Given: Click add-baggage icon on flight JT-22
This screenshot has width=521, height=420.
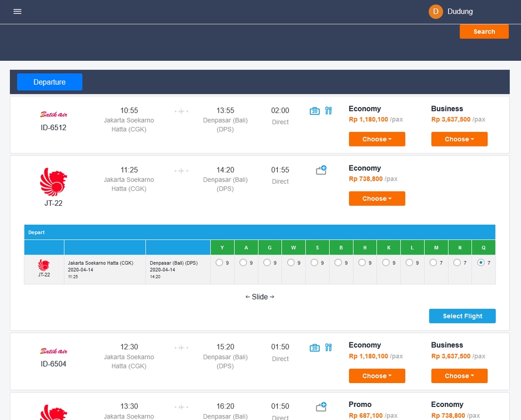Looking at the screenshot, I should (321, 170).
